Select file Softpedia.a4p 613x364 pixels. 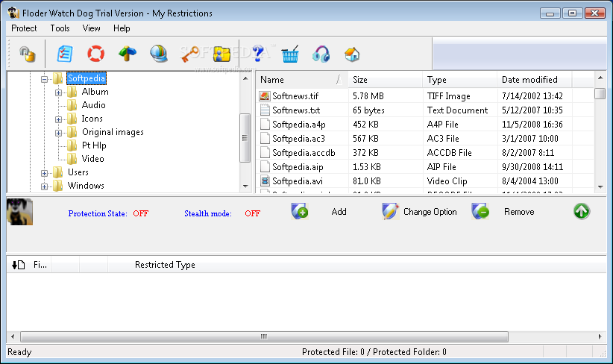click(x=299, y=125)
